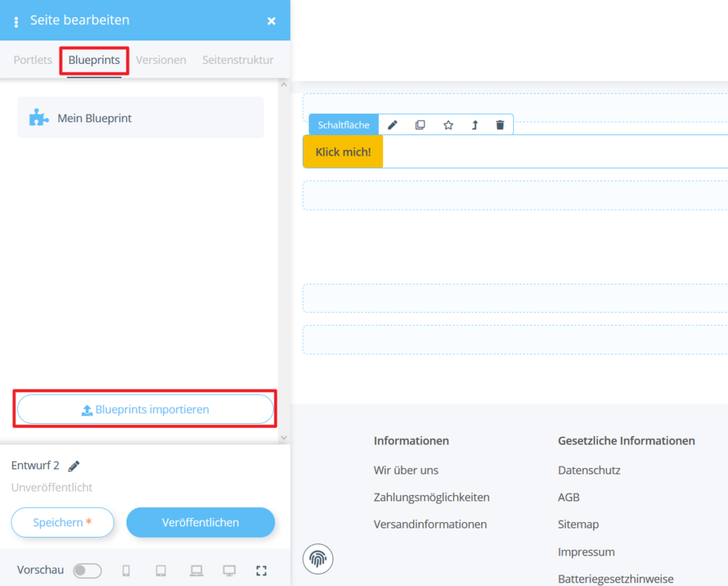Screen dimensions: 728x586
Task: Switch preview to tablet view
Action: (x=161, y=570)
